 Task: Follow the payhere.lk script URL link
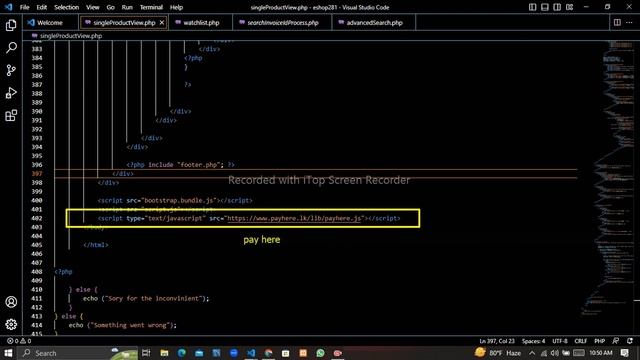(294, 218)
